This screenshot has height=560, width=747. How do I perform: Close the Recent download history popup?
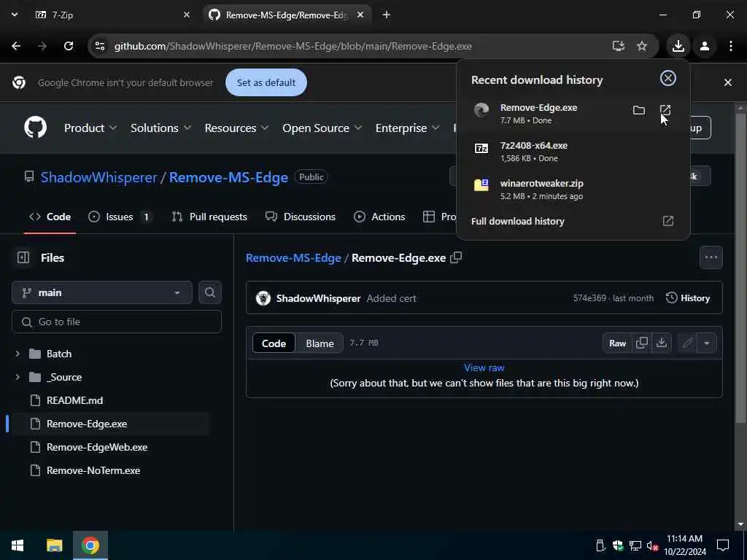668,78
